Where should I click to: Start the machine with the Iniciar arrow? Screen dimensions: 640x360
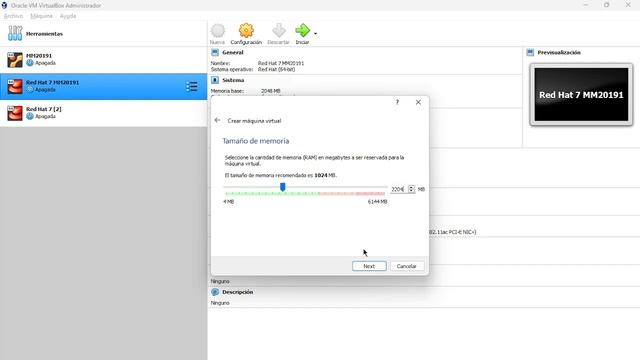click(302, 34)
